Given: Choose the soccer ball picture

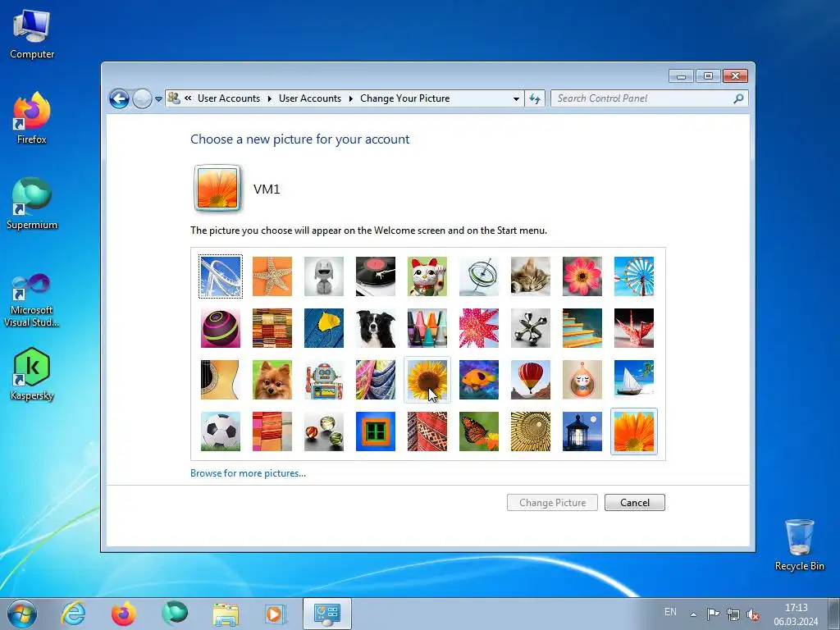Looking at the screenshot, I should tap(220, 431).
